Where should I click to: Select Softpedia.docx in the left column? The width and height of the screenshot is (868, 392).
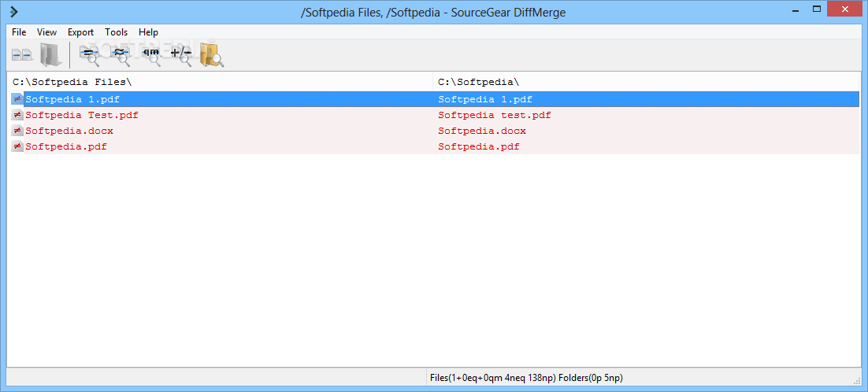point(69,131)
